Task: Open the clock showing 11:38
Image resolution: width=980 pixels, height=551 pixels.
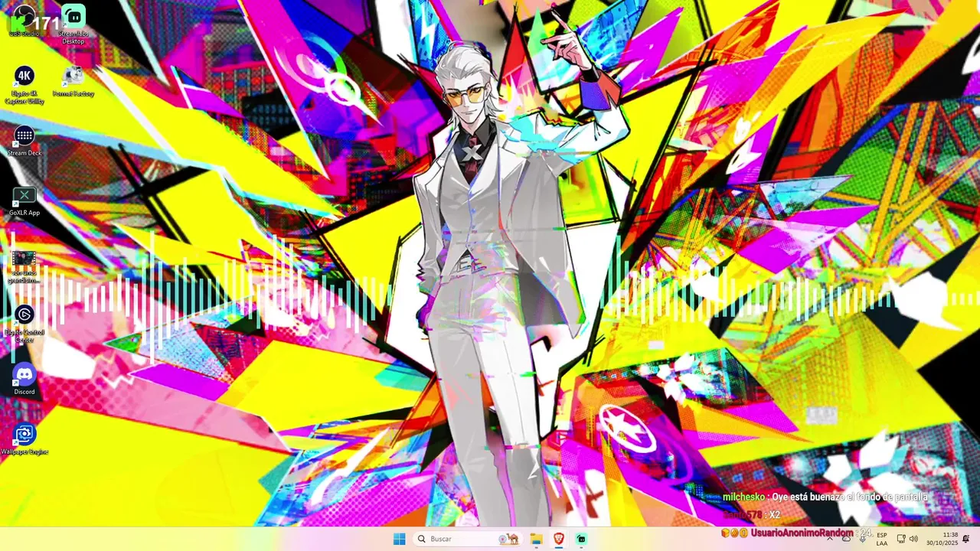Action: (x=942, y=539)
